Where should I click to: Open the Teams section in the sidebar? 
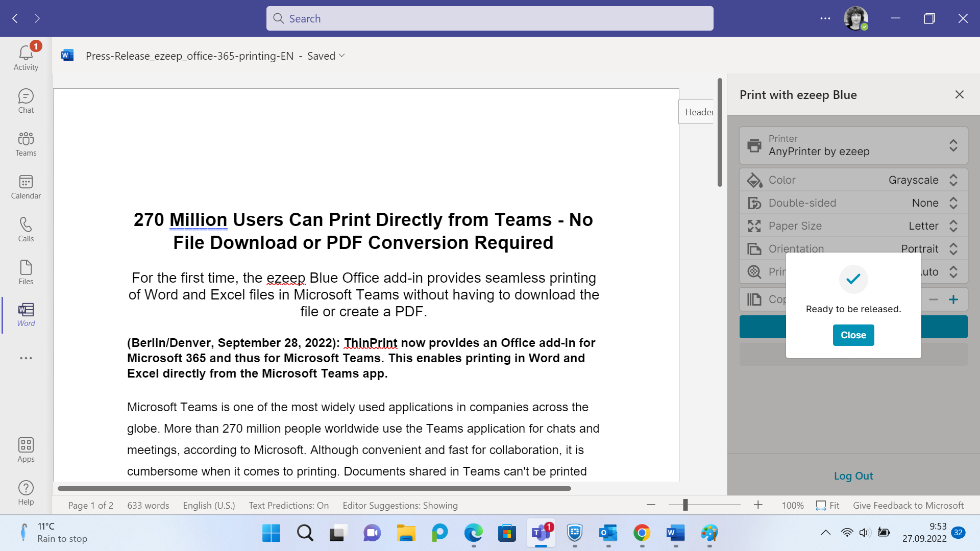(x=26, y=144)
